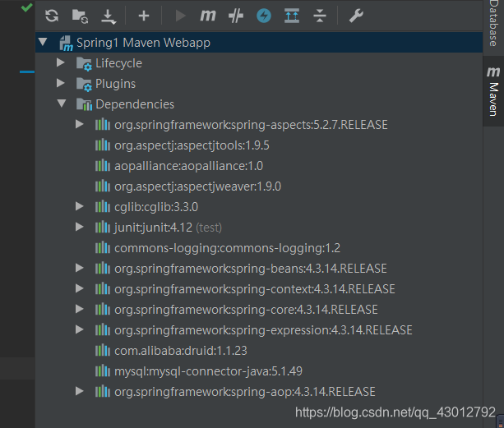Click library icon beside spring-core:4.3.14.RELEASE

pos(103,309)
